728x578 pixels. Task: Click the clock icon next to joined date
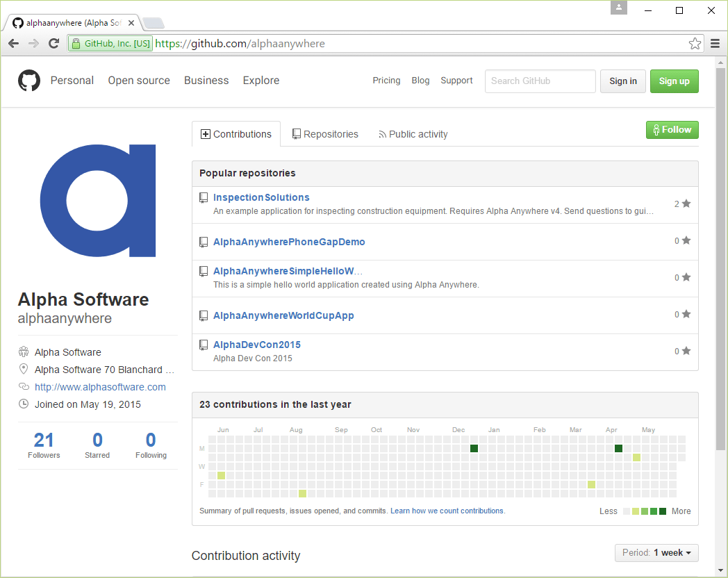click(x=23, y=404)
